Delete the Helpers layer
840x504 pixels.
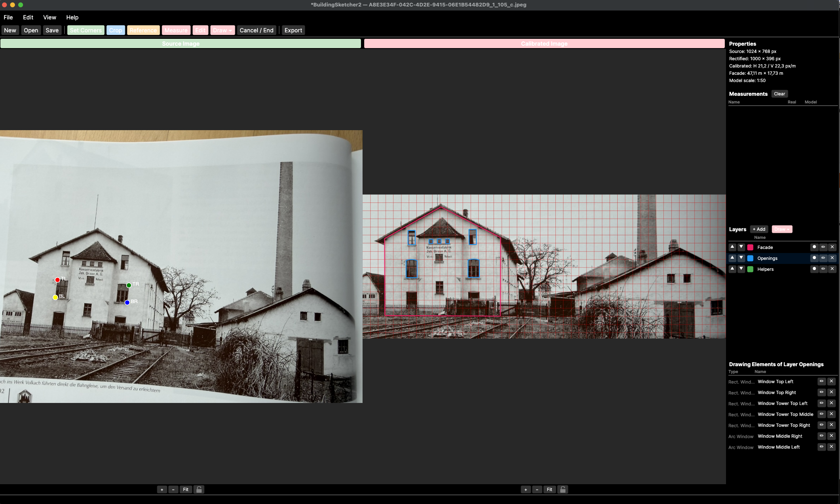[x=832, y=269]
